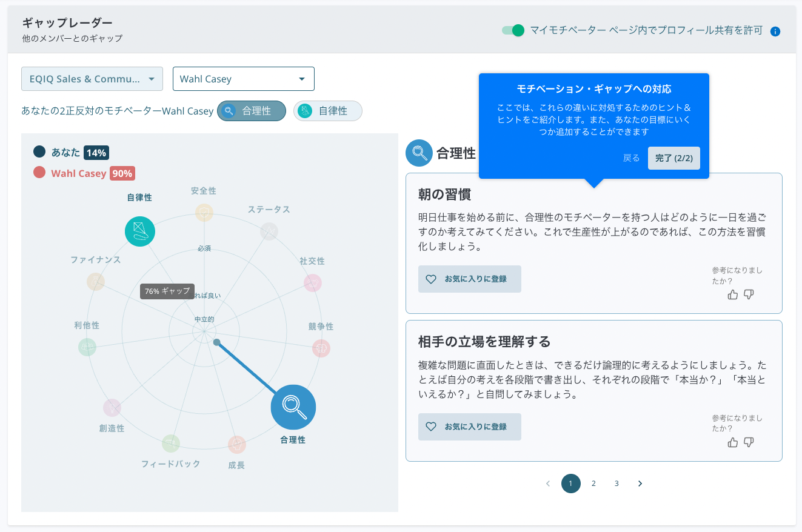The height and width of the screenshot is (532, 802).
Task: Go to tips page 3
Action: (x=617, y=484)
